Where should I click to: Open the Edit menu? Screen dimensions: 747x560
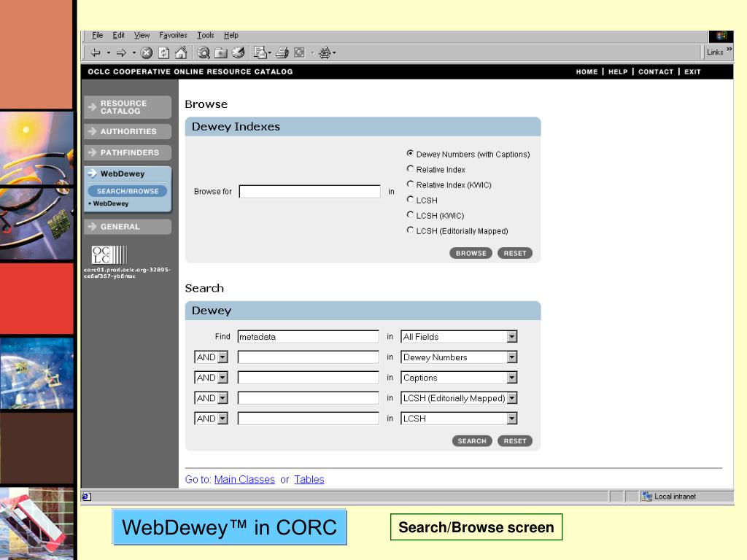pyautogui.click(x=118, y=35)
